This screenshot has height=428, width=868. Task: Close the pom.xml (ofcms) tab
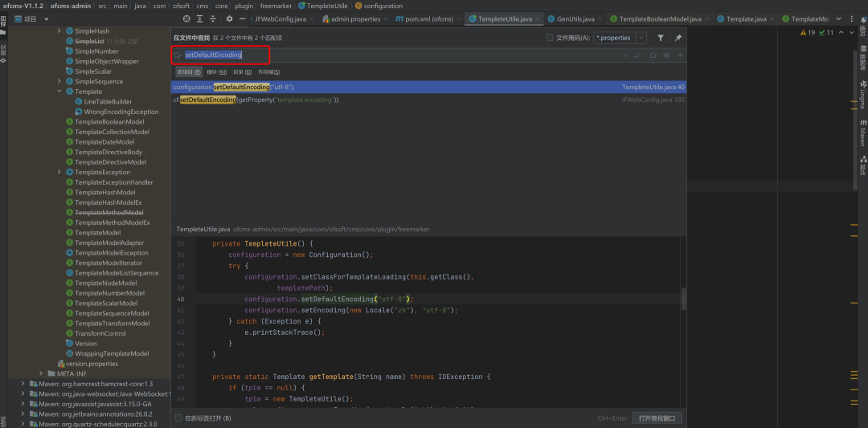(x=459, y=18)
